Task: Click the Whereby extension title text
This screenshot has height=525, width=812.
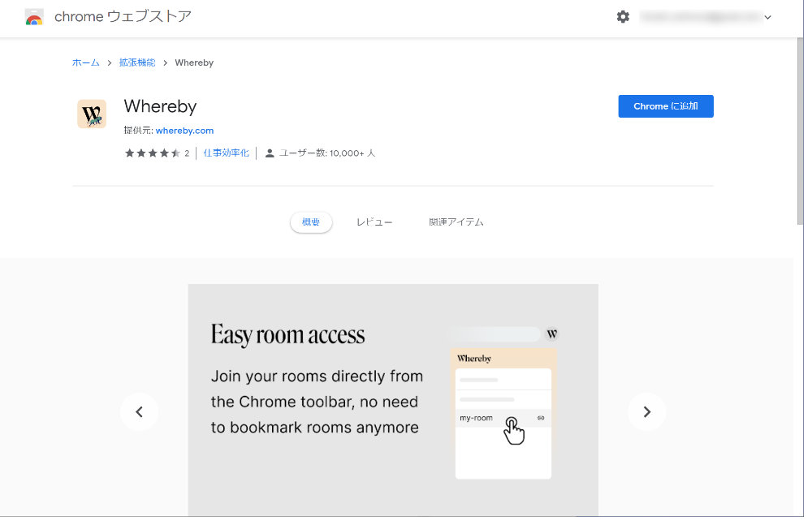Action: [x=160, y=106]
